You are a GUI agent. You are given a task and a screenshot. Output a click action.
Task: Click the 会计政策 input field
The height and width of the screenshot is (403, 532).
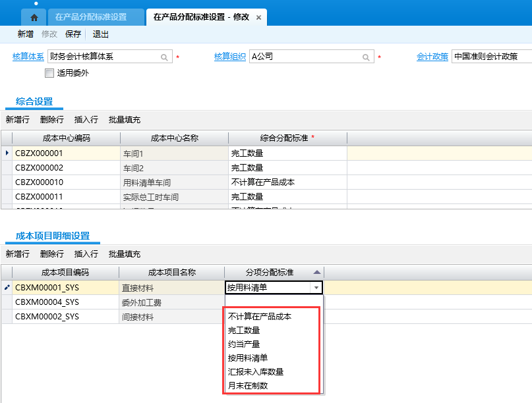(x=491, y=57)
